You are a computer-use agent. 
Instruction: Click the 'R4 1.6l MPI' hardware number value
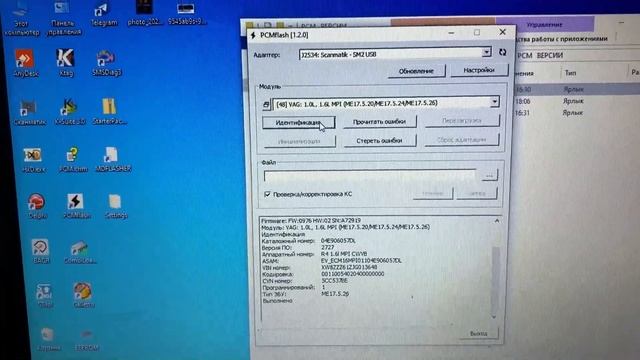(x=344, y=254)
